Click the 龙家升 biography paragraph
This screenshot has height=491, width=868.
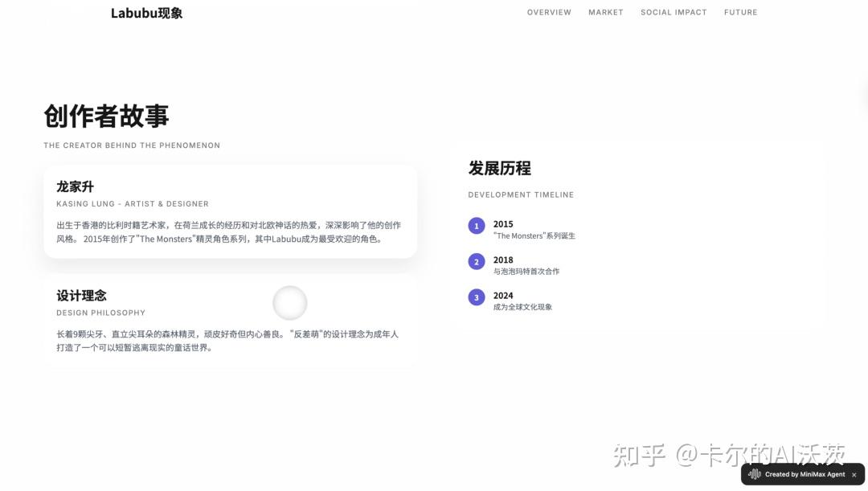[x=228, y=232]
